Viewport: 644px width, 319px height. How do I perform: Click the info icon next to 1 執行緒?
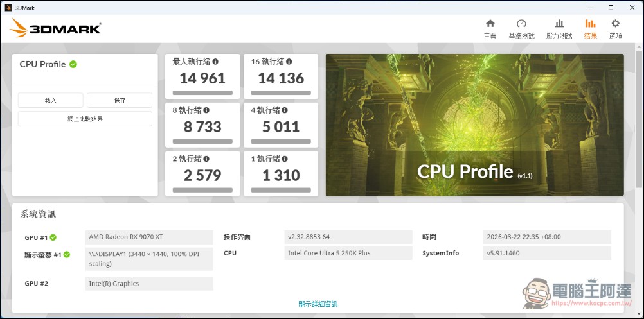pos(285,159)
